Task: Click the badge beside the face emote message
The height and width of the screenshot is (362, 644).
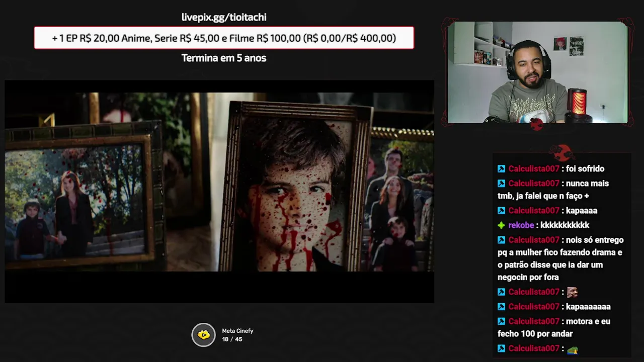Action: (501, 292)
